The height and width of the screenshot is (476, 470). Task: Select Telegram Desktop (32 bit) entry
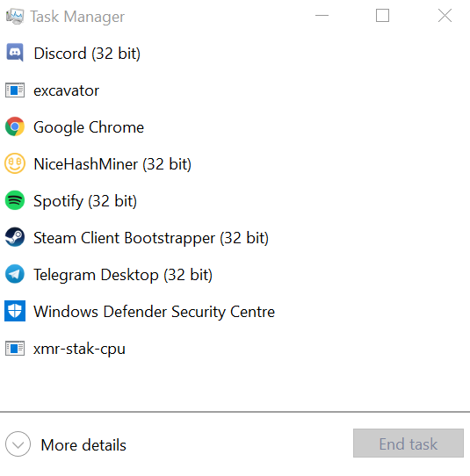[x=235, y=274]
